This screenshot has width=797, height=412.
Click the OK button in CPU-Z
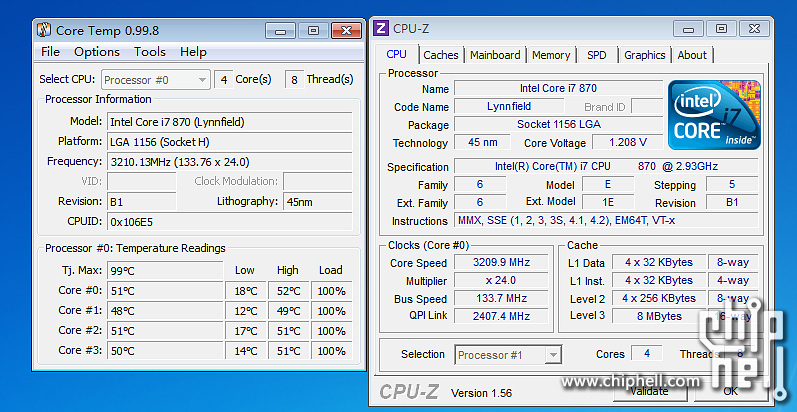pyautogui.click(x=730, y=391)
